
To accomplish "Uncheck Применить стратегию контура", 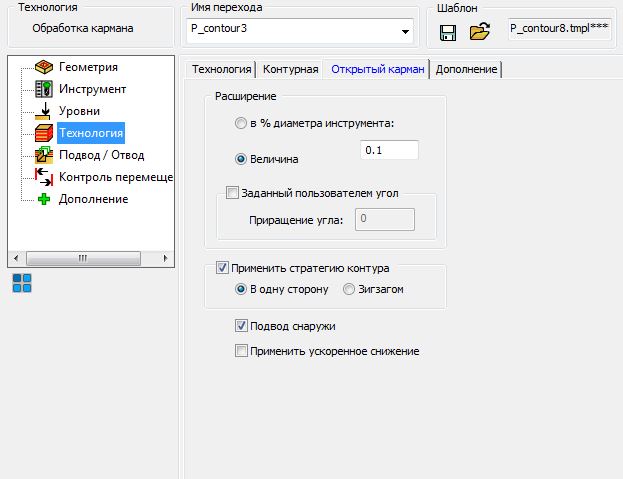I will tap(223, 268).
